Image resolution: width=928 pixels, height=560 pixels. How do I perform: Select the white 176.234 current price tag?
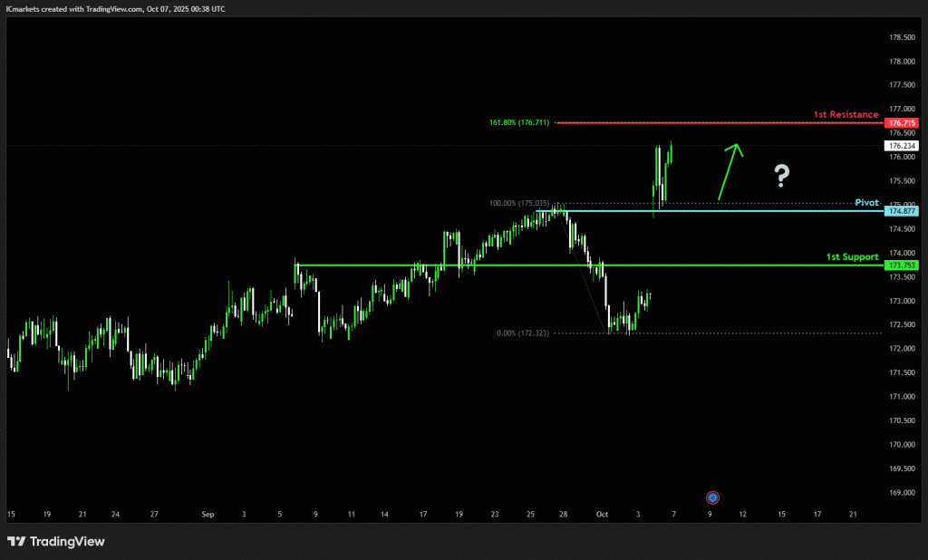[x=902, y=145]
